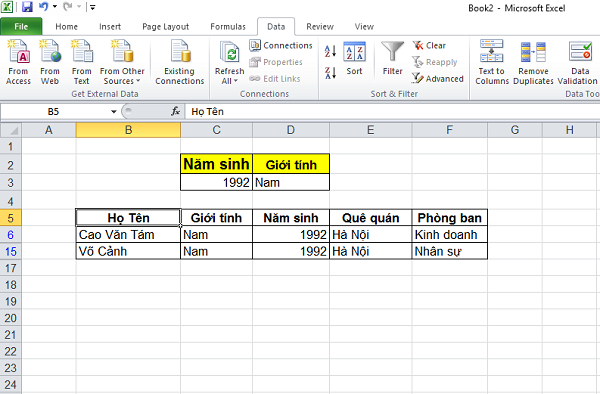Open Existing Connections

pos(179,62)
